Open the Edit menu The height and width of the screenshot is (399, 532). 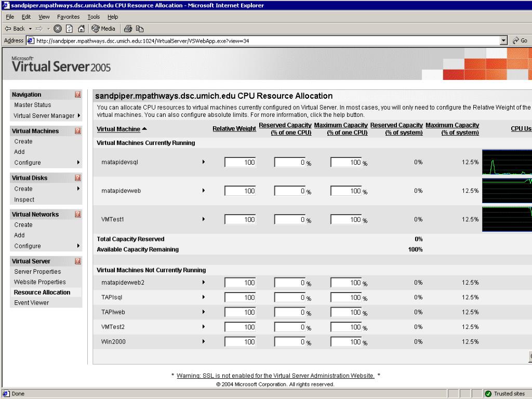coord(26,17)
